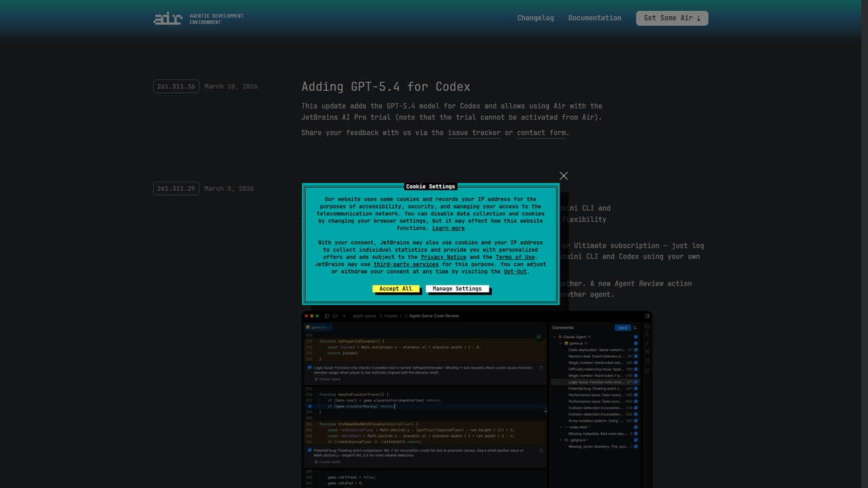868x488 pixels.
Task: Click AGENTIC DEVELOPMENT ENVIRONMENT tagline
Action: pyautogui.click(x=216, y=19)
